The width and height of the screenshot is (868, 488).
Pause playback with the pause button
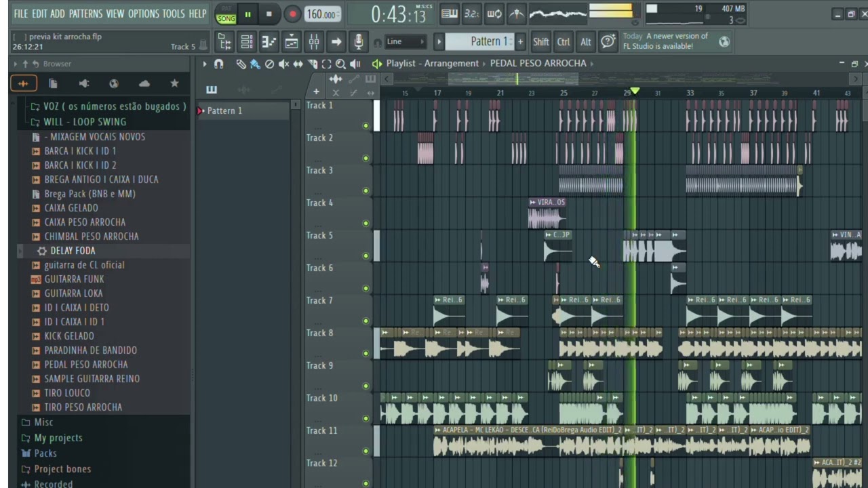pos(248,14)
